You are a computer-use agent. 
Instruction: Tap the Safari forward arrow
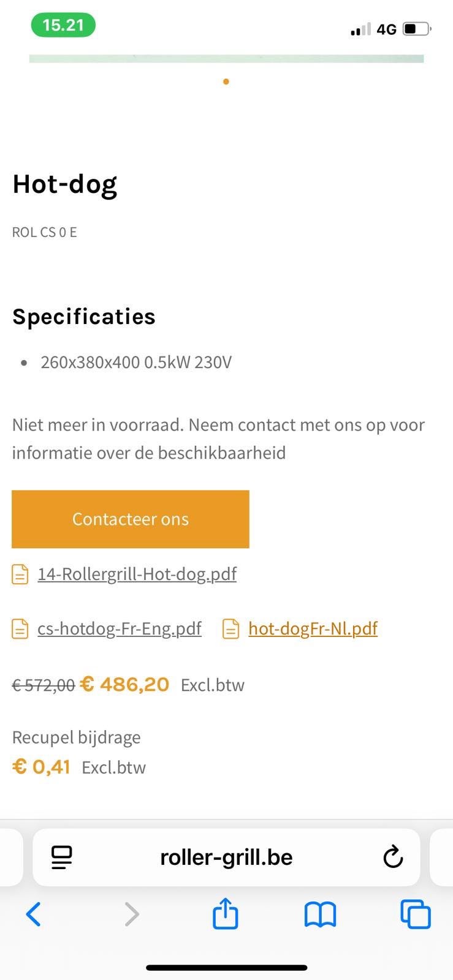coord(131,914)
